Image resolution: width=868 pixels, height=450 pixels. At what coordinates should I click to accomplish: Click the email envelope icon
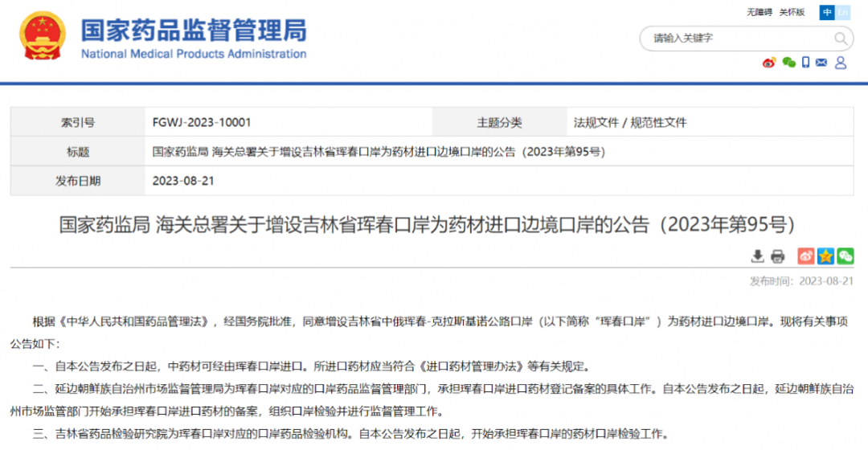click(821, 63)
